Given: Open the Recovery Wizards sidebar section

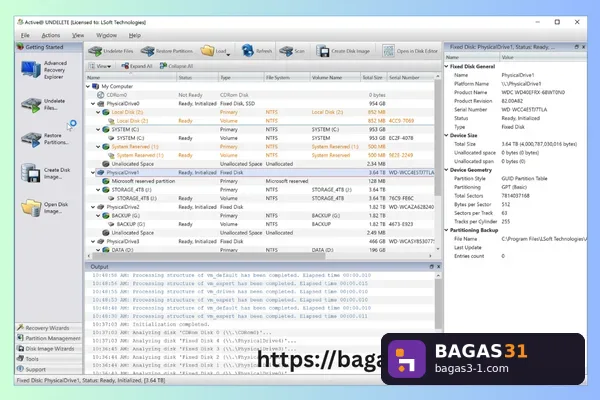Looking at the screenshot, I should click(x=49, y=328).
